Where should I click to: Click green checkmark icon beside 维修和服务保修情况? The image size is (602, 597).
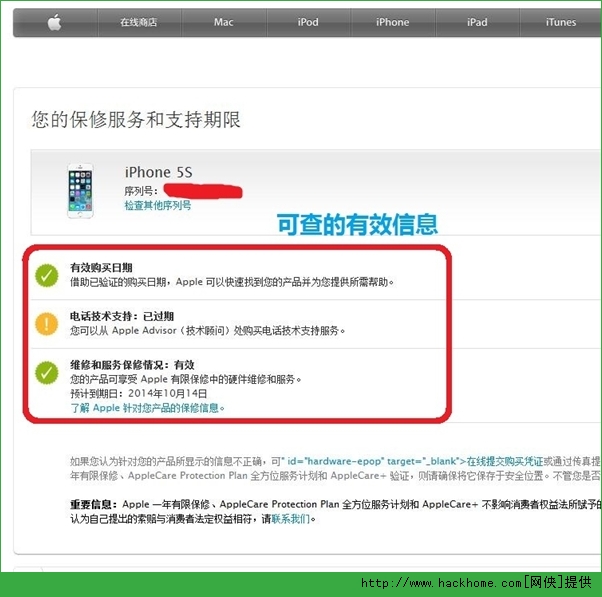click(46, 372)
